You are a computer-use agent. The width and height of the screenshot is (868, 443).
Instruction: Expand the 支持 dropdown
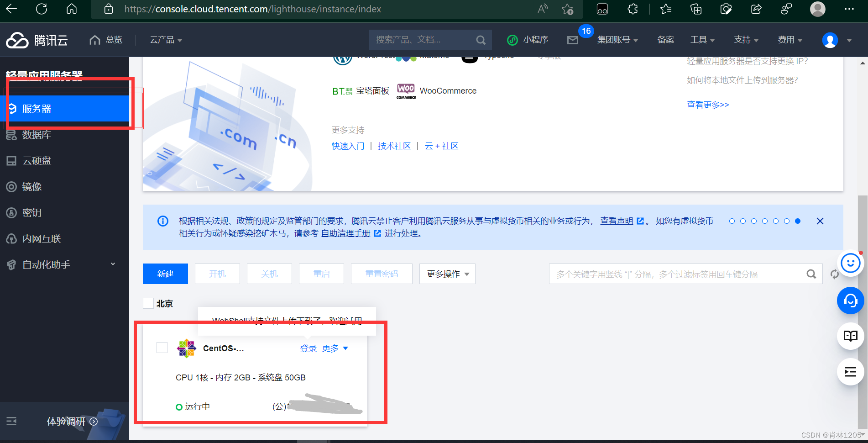pos(747,40)
